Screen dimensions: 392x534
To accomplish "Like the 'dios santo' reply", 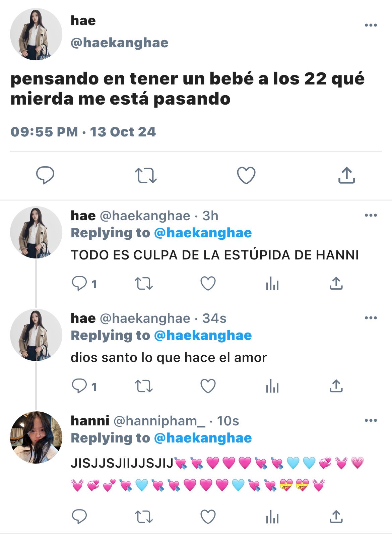I will 208,386.
